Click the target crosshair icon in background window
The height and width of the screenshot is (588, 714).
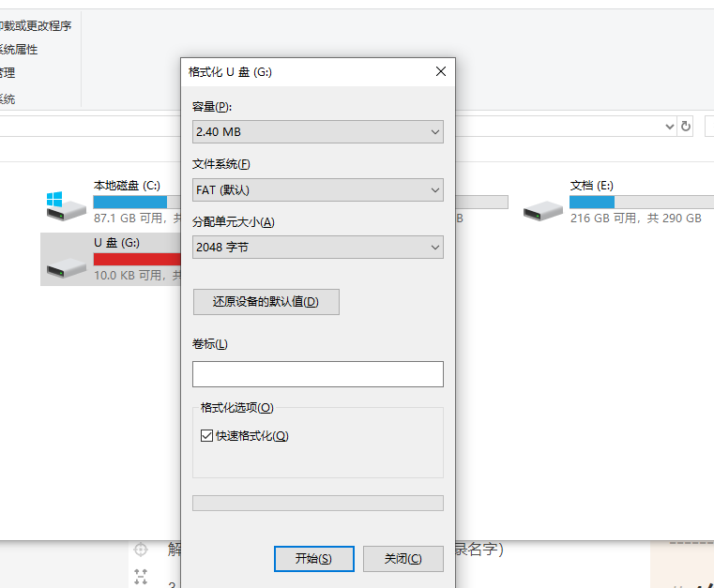[x=141, y=550]
